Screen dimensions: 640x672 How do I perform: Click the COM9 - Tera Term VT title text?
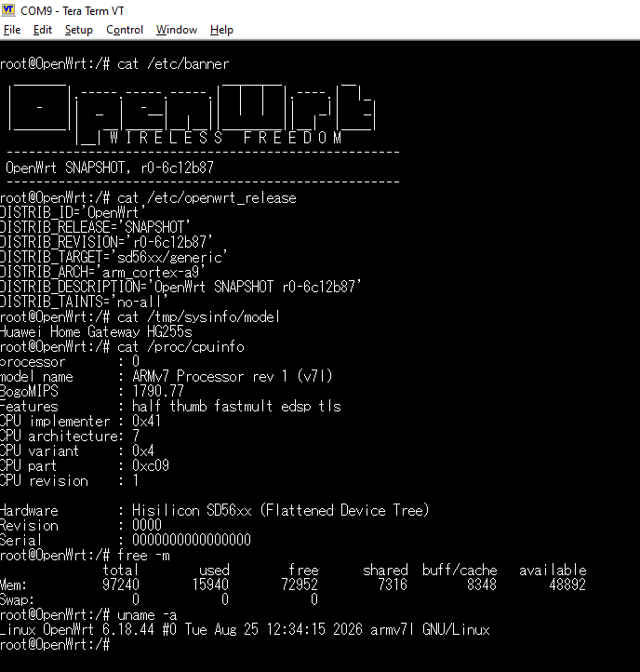coord(73,11)
